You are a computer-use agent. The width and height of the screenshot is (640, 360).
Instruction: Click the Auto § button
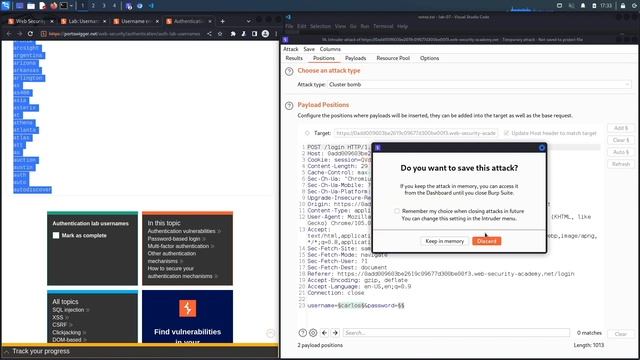point(620,152)
